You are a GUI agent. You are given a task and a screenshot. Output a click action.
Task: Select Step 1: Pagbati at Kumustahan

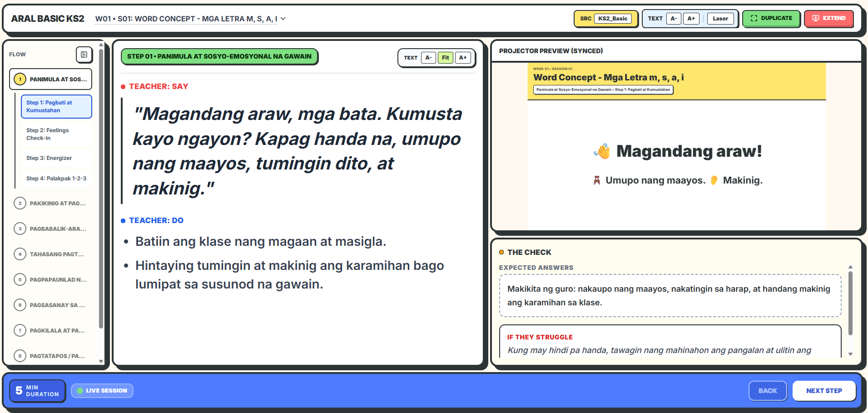click(x=56, y=106)
